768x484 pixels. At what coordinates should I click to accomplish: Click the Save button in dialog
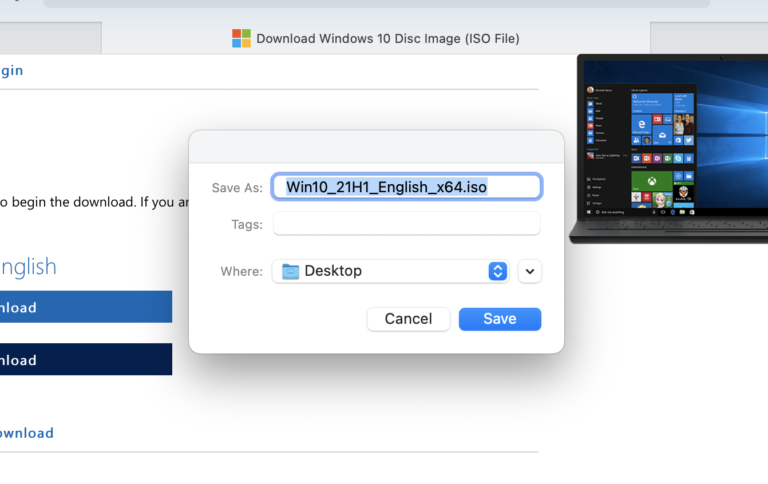tap(500, 319)
